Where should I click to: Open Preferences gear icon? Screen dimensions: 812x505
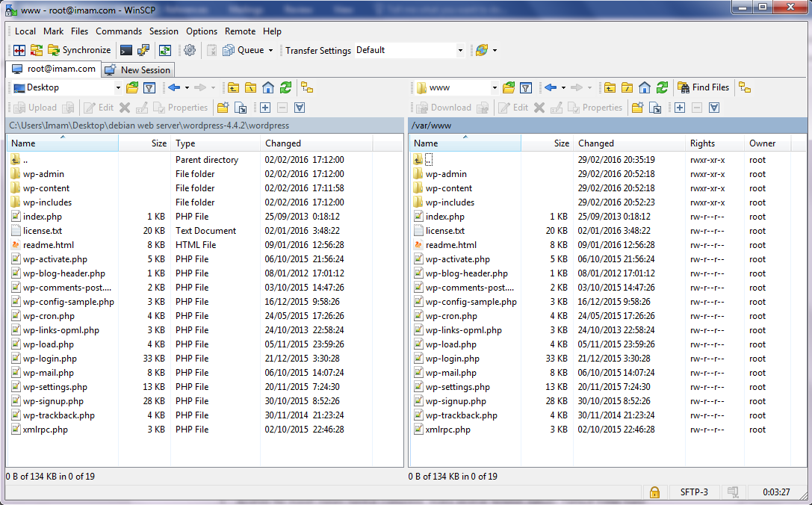click(190, 50)
